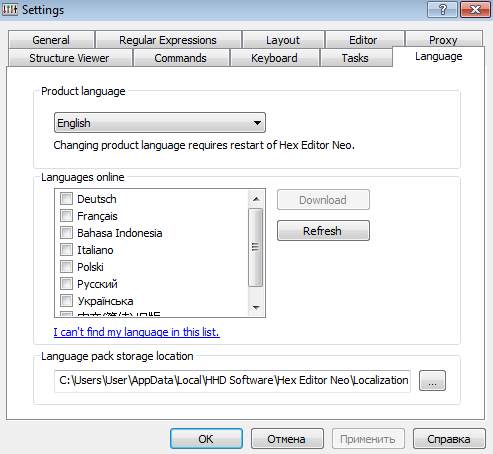
Task: Check the Polski language checkbox
Action: [x=66, y=267]
